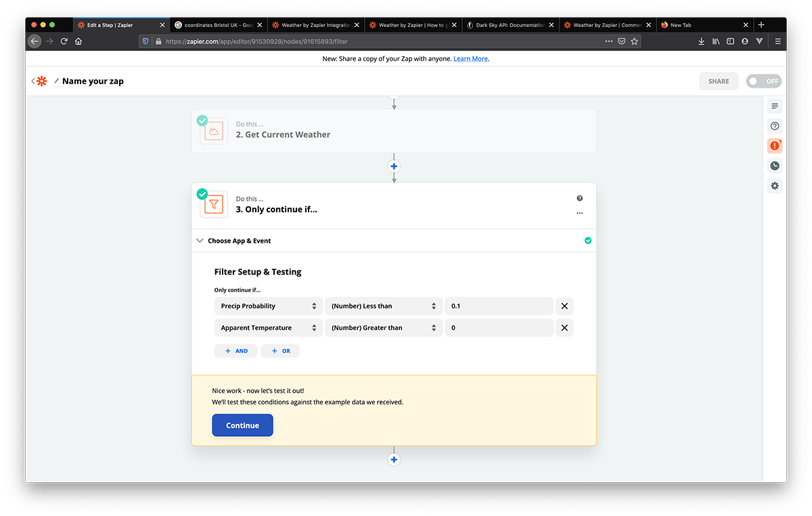The height and width of the screenshot is (516, 812).
Task: Click the filter funnel step icon
Action: (214, 204)
